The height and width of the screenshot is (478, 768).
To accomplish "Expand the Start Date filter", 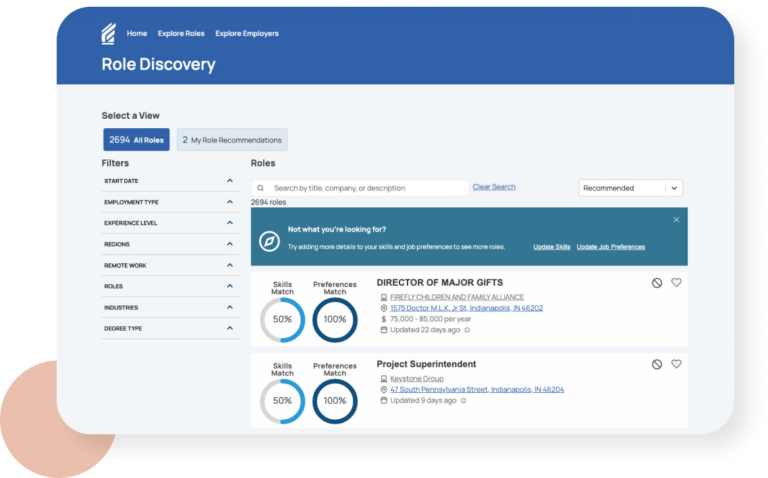I will pos(229,181).
